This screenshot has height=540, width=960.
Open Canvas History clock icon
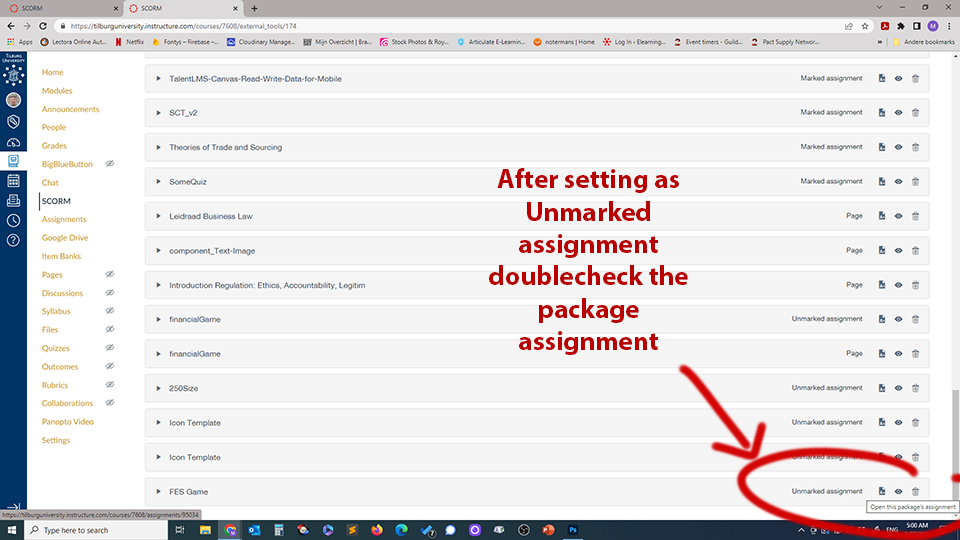click(x=13, y=220)
